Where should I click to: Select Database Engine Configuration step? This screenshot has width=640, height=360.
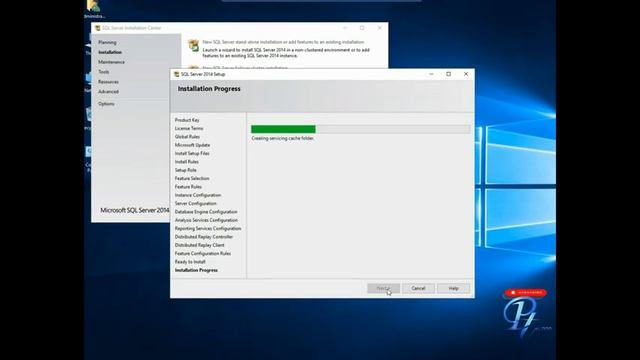(x=206, y=212)
